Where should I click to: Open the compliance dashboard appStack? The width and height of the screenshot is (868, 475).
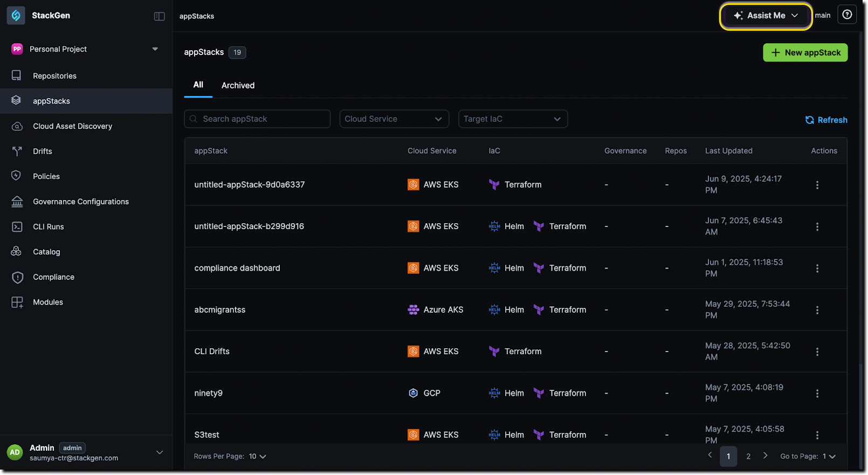237,268
